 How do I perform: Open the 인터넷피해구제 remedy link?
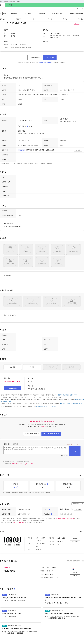[x=22, y=464]
